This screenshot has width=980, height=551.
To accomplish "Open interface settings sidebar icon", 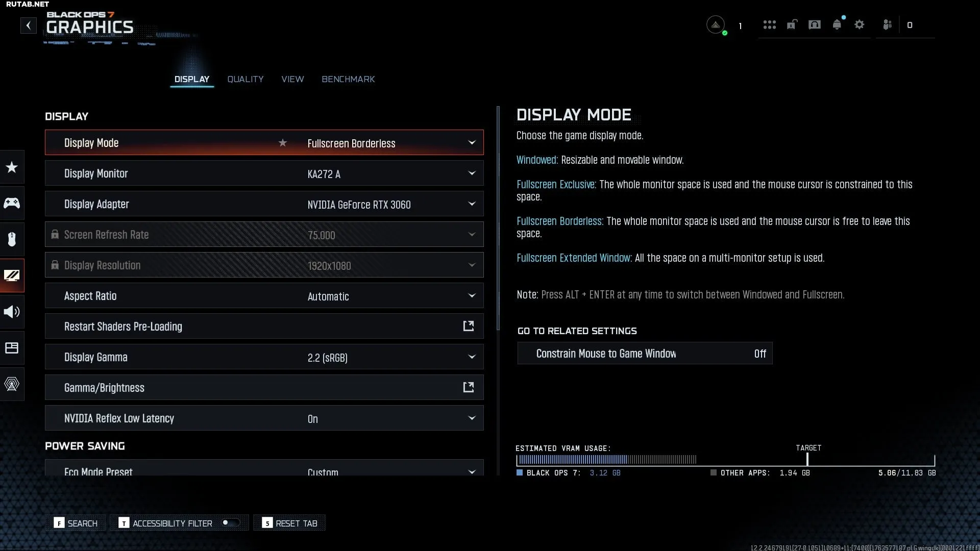I will [x=12, y=348].
